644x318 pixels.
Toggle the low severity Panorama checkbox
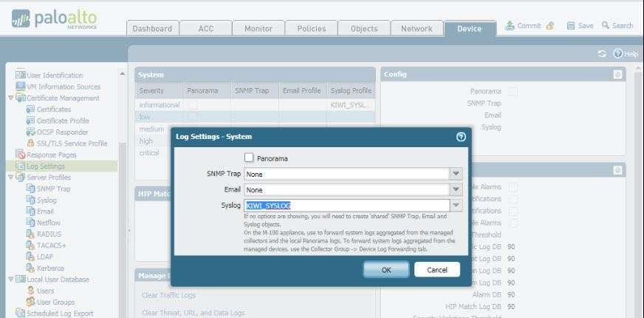(x=192, y=117)
